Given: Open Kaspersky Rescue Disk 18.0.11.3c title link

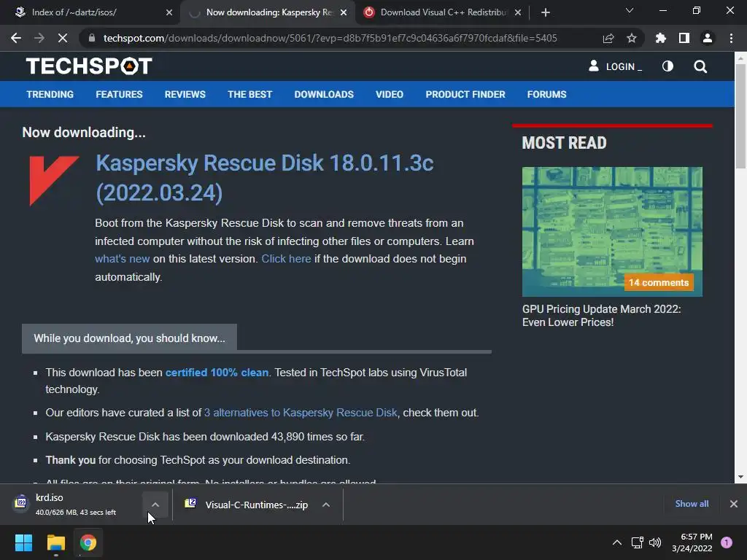Looking at the screenshot, I should click(x=264, y=178).
